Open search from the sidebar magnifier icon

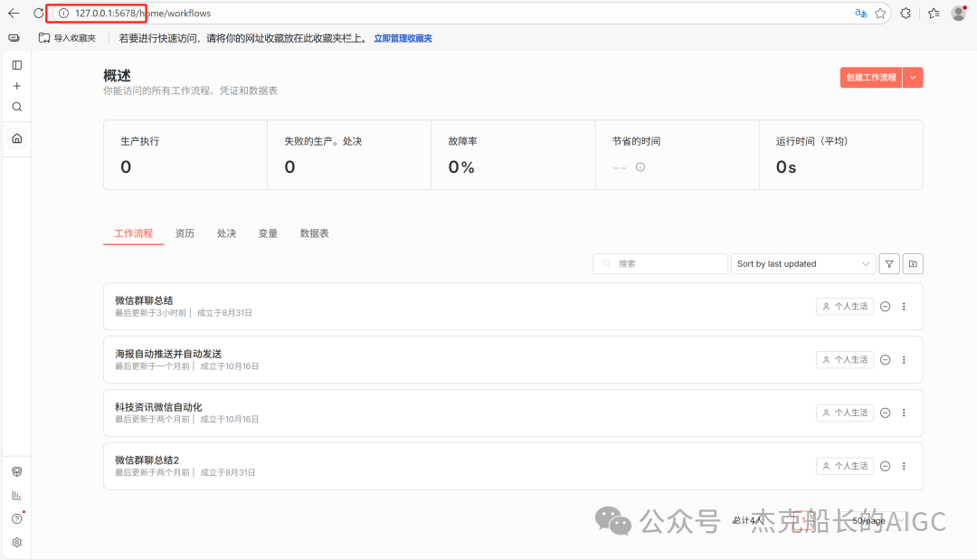17,107
